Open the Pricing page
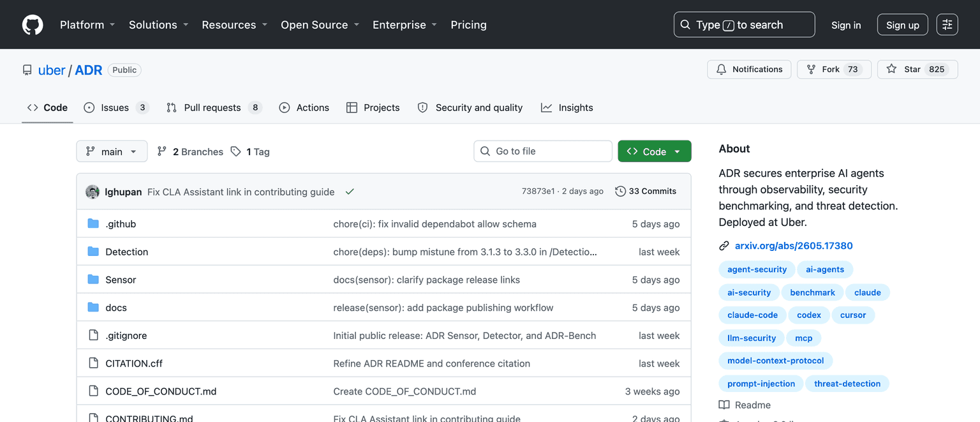Image resolution: width=980 pixels, height=422 pixels. point(468,25)
